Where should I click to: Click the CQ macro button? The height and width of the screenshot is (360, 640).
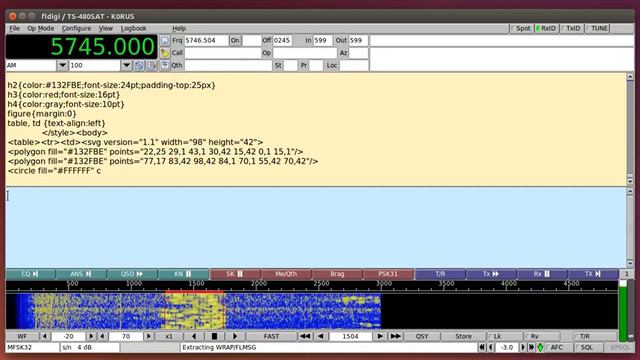[x=30, y=274]
